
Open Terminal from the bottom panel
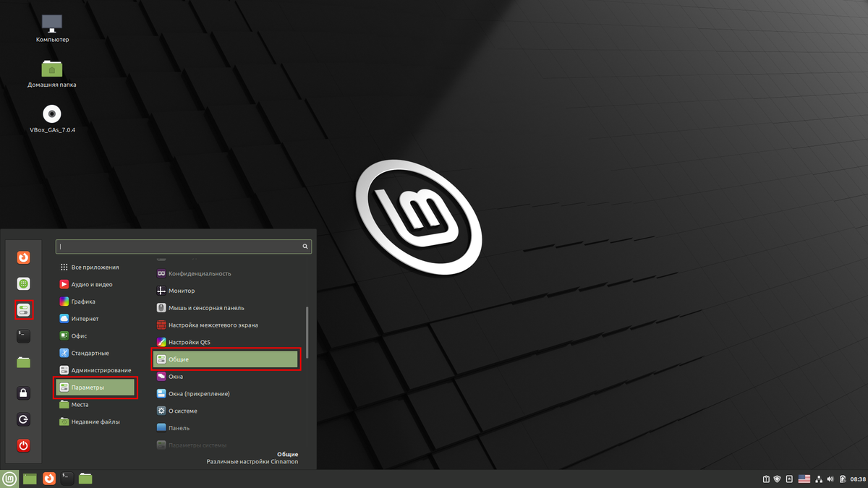(67, 479)
